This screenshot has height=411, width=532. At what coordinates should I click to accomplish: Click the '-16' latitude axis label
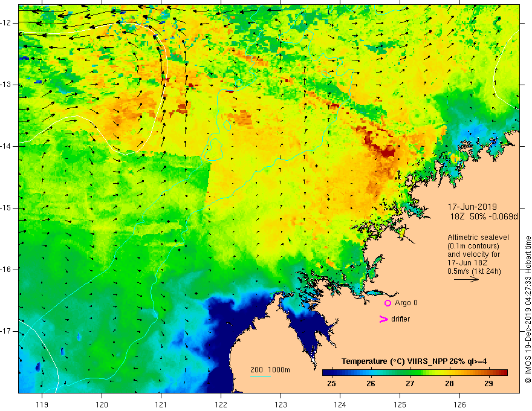6,270
